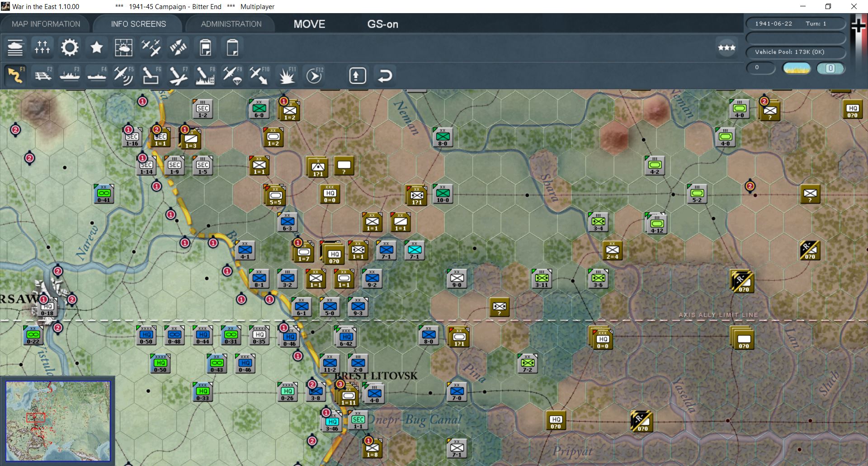Select the white unit labeled 9-0
Screen dimensions: 868x466
[457, 279]
